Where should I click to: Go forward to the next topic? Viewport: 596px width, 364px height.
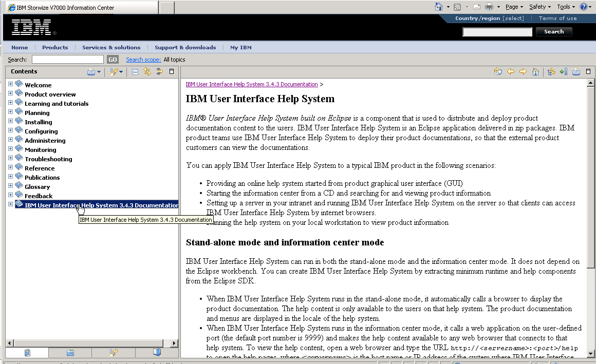523,71
